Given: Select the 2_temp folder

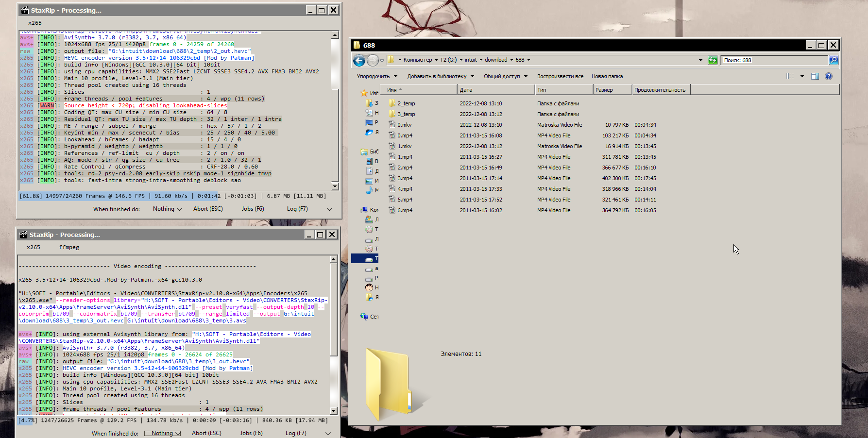Looking at the screenshot, I should click(406, 103).
